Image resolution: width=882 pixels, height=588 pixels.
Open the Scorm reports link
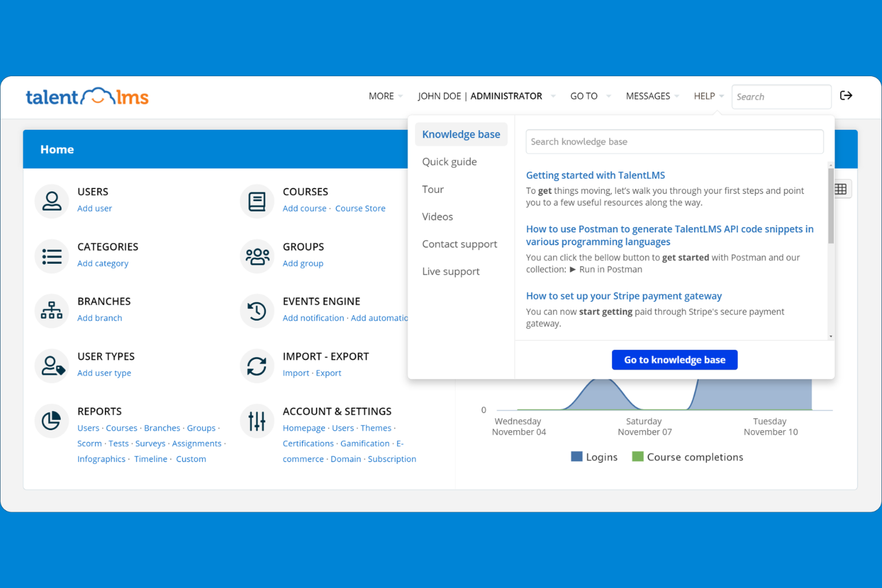click(89, 443)
